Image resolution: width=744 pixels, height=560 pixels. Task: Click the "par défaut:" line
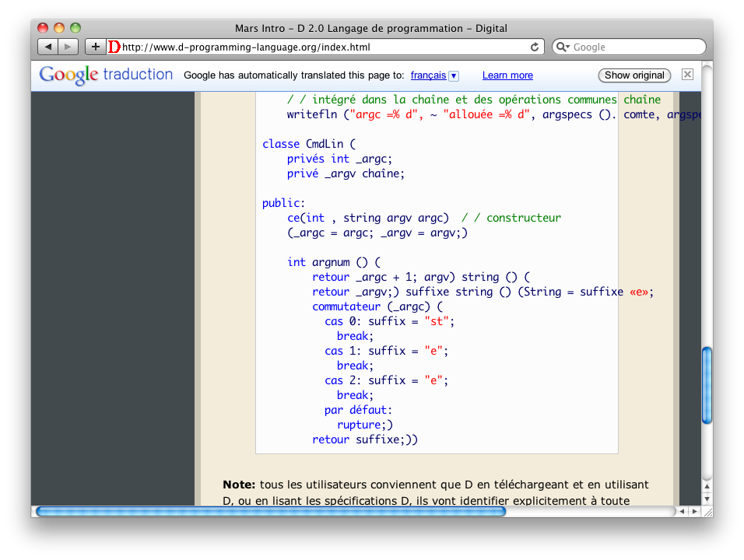(x=358, y=410)
